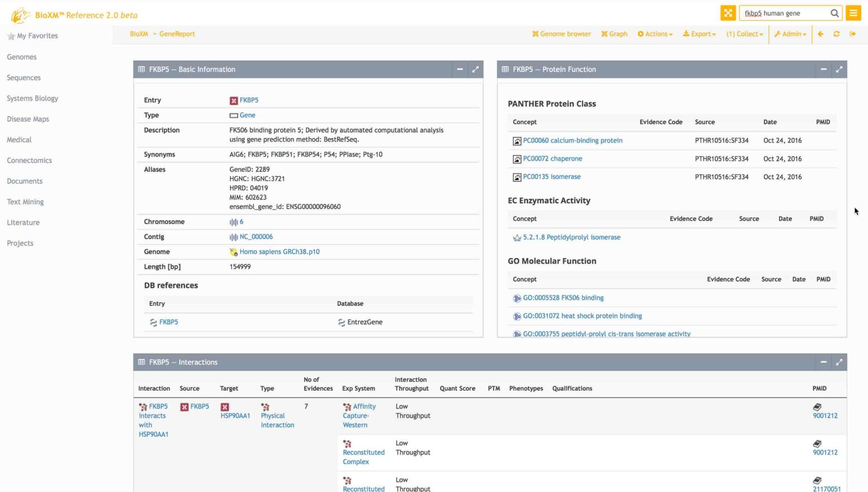Screen dimensions: 868x492
Task: Collapse the Protein Function panel
Action: click(823, 69)
